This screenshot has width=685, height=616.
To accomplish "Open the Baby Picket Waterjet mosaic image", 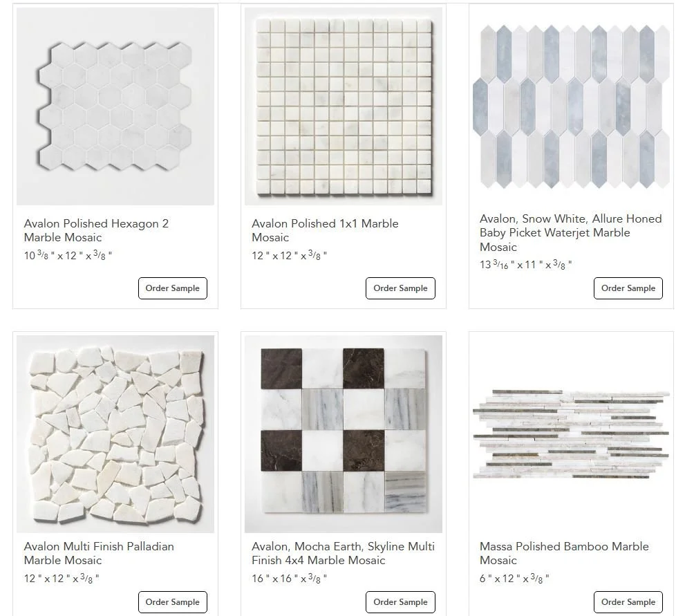I will [572, 106].
